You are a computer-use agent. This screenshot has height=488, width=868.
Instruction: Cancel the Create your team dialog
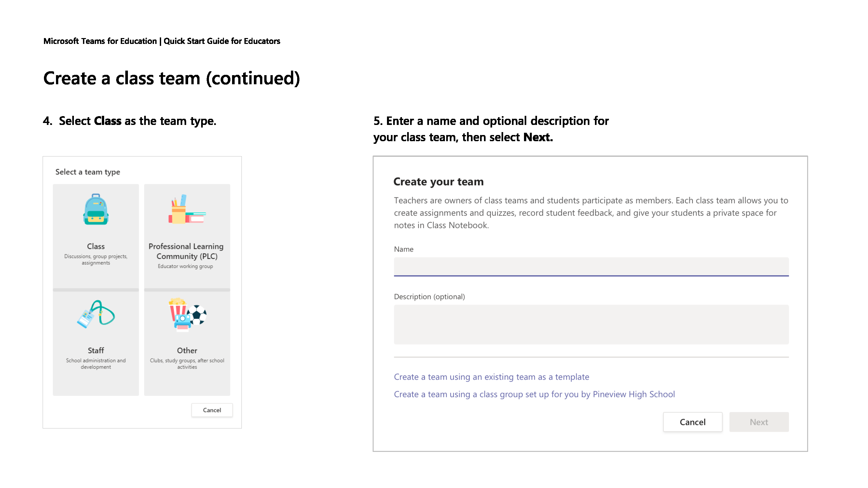(692, 422)
